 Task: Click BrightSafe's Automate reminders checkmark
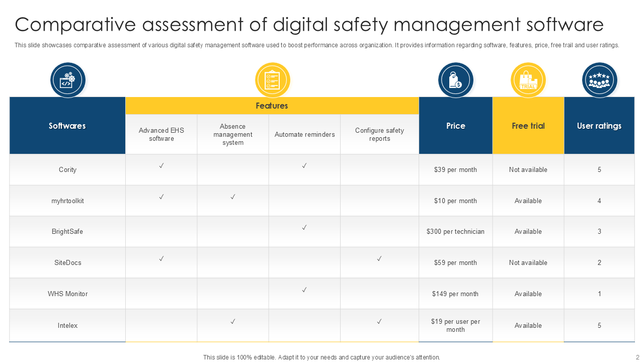[x=304, y=227]
